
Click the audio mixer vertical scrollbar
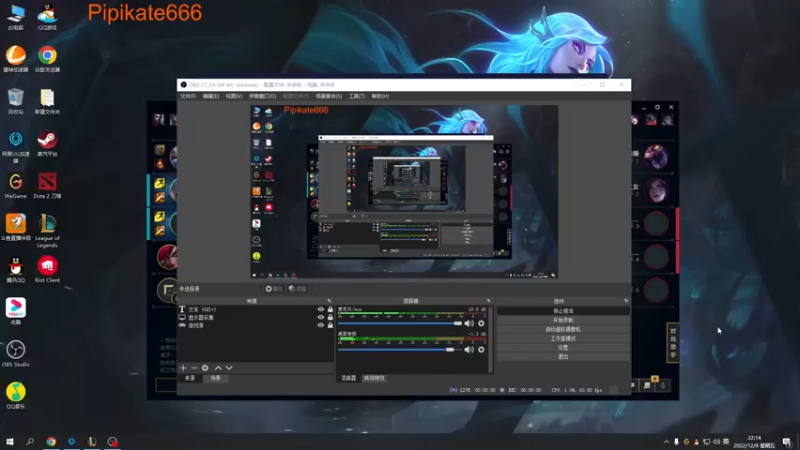point(491,339)
